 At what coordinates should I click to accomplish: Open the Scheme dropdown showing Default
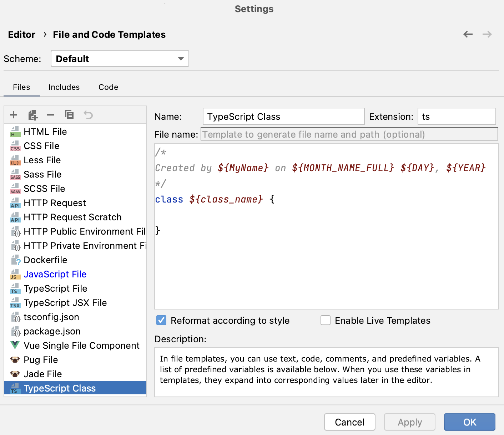tap(120, 58)
